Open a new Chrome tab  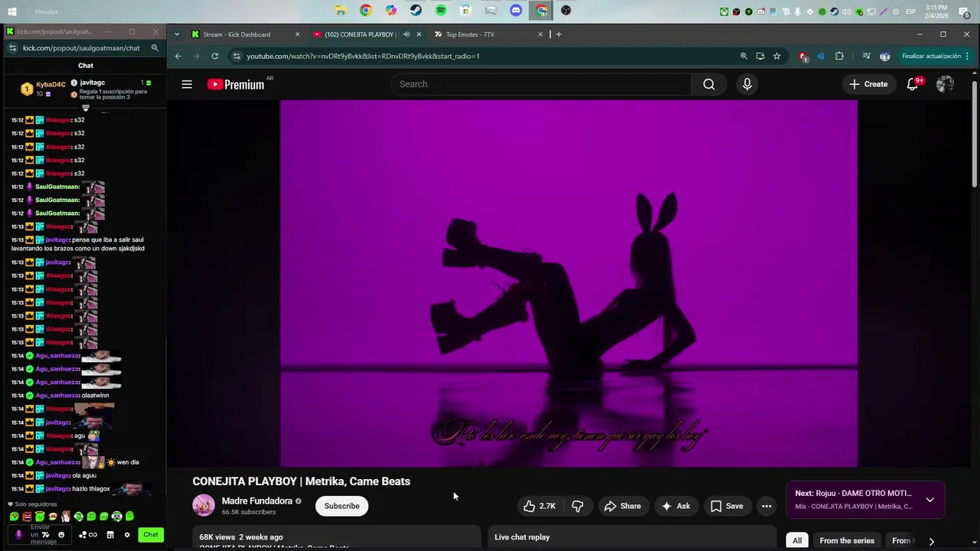[x=558, y=34]
